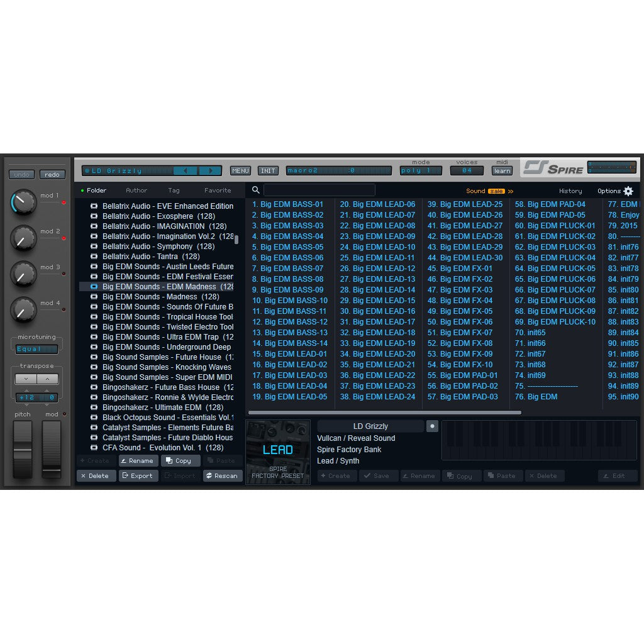Screen dimensions: 644x644
Task: Export the selected preset
Action: coord(138,475)
